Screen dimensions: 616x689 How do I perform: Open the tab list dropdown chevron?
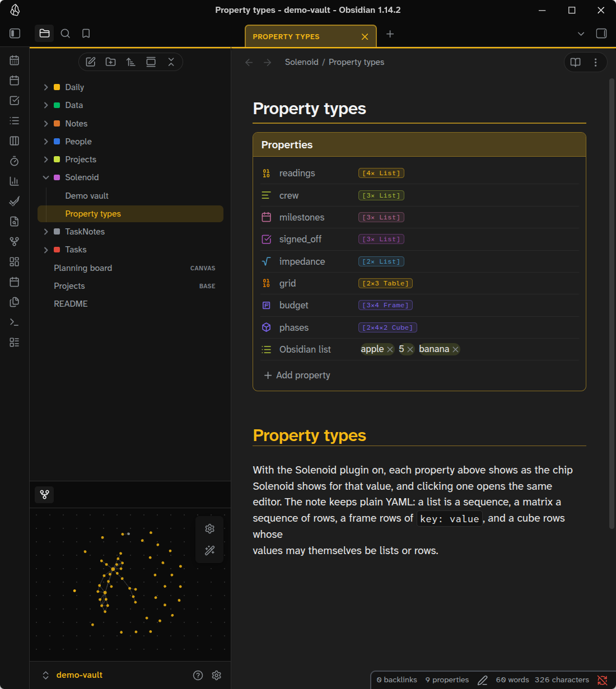[x=581, y=34]
